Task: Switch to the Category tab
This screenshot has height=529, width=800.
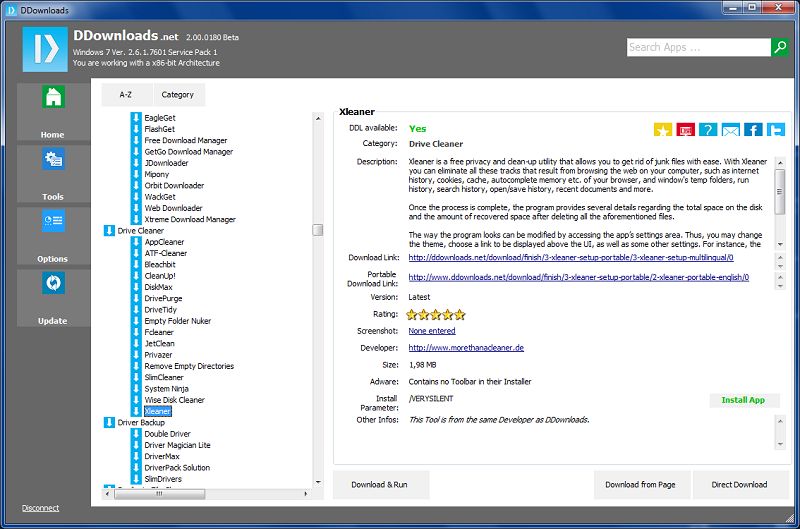Action: tap(178, 95)
